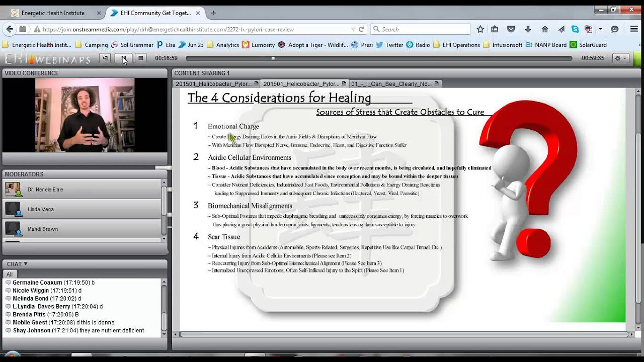
Task: Click the chat bubble icon in browser toolbar
Action: (x=615, y=29)
